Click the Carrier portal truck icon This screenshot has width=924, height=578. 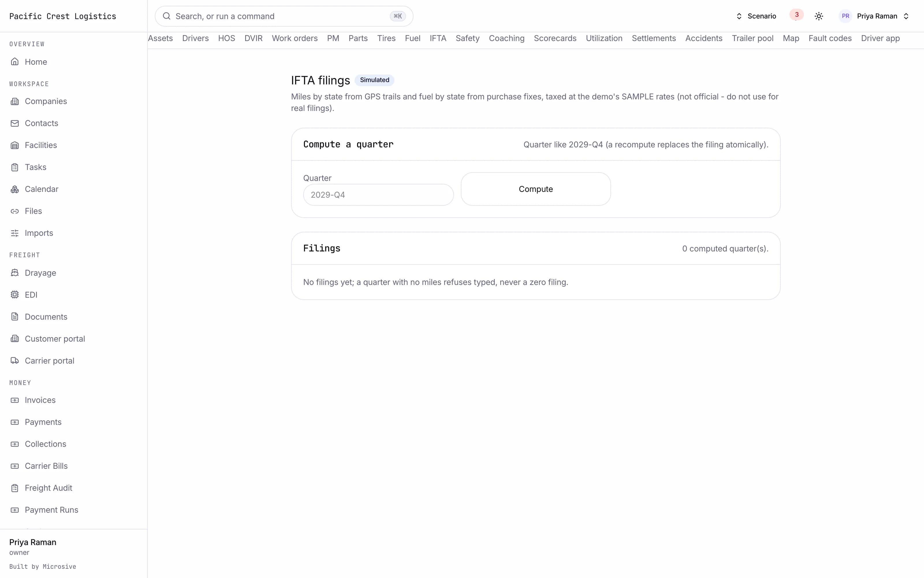pos(14,361)
